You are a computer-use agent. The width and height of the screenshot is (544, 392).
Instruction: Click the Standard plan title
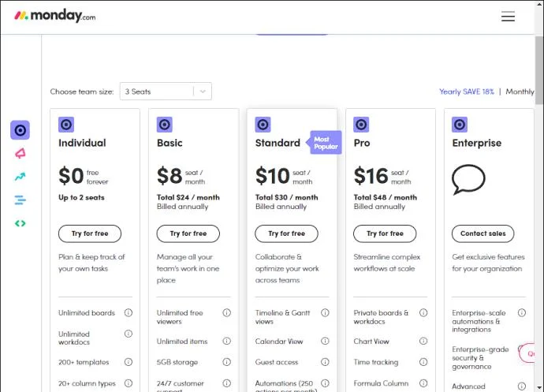point(278,143)
